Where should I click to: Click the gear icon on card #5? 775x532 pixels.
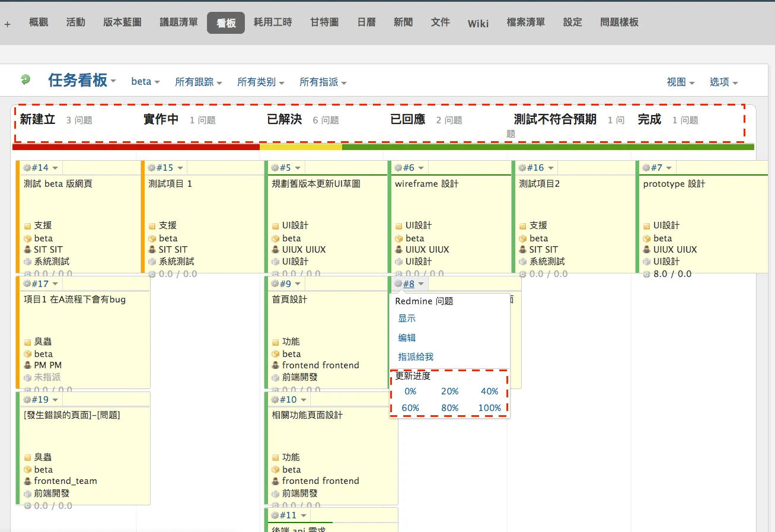click(275, 168)
